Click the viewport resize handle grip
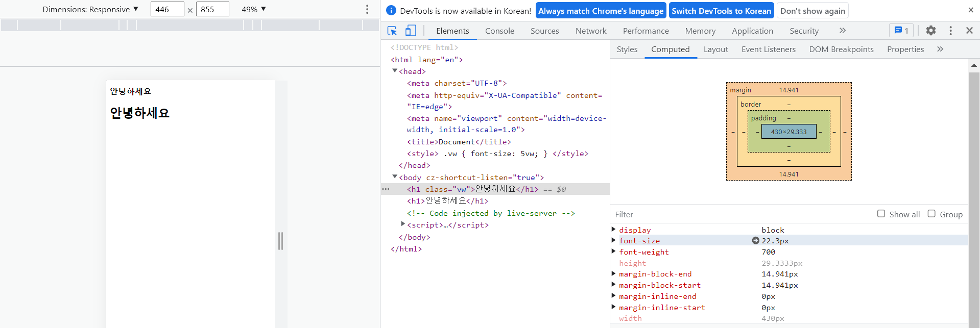 [280, 241]
